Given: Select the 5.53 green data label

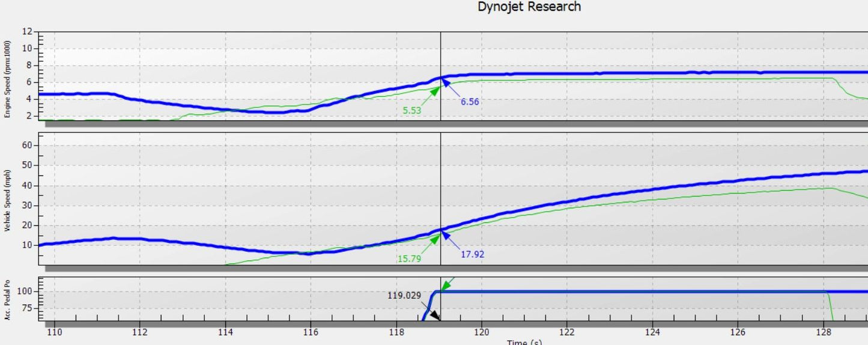Looking at the screenshot, I should 414,109.
